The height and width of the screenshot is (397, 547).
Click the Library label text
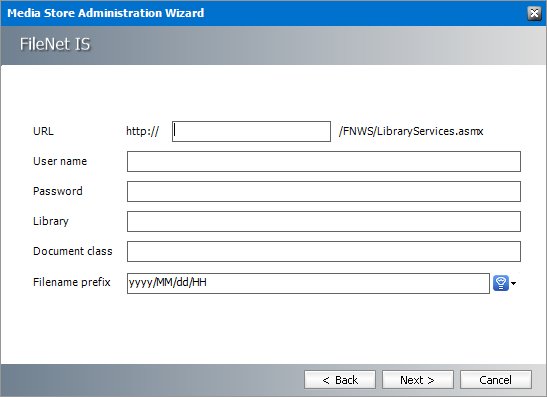[51, 222]
